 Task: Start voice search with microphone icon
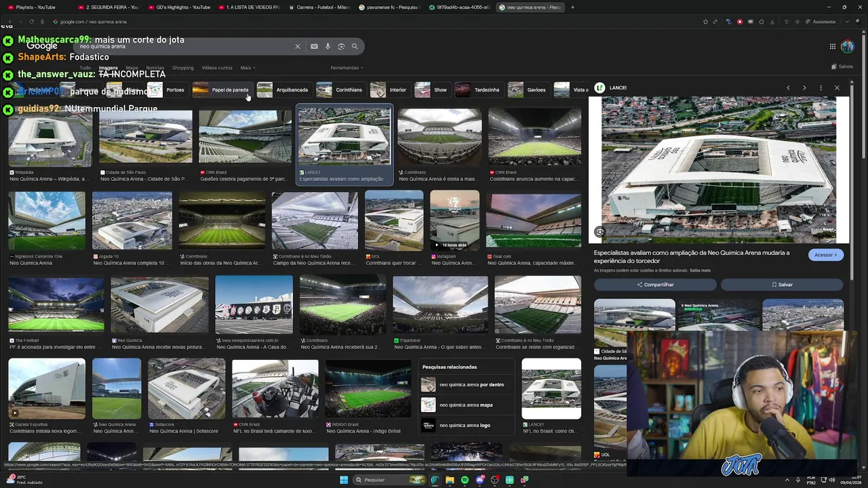[x=328, y=46]
